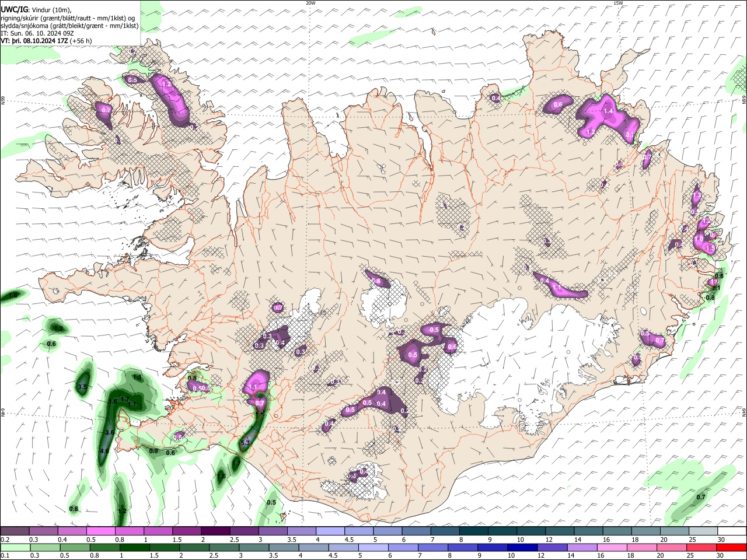Click the '25' label in the bottom legend row
The width and height of the screenshot is (747, 560).
[692, 556]
